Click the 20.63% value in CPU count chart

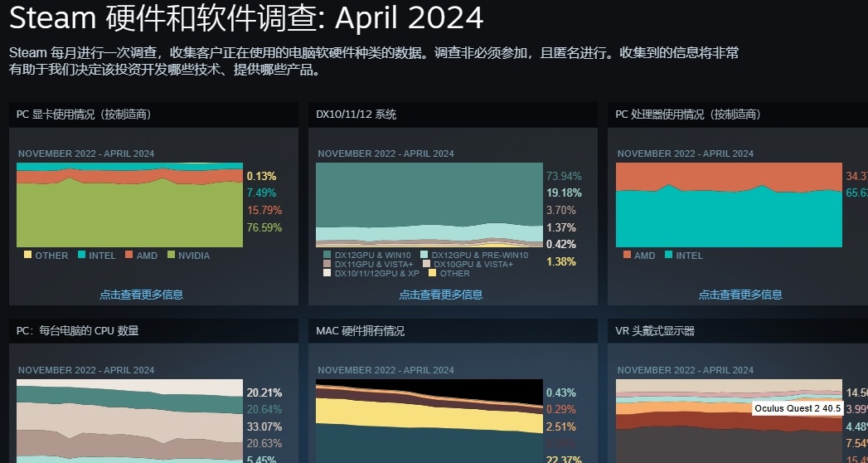(x=264, y=444)
